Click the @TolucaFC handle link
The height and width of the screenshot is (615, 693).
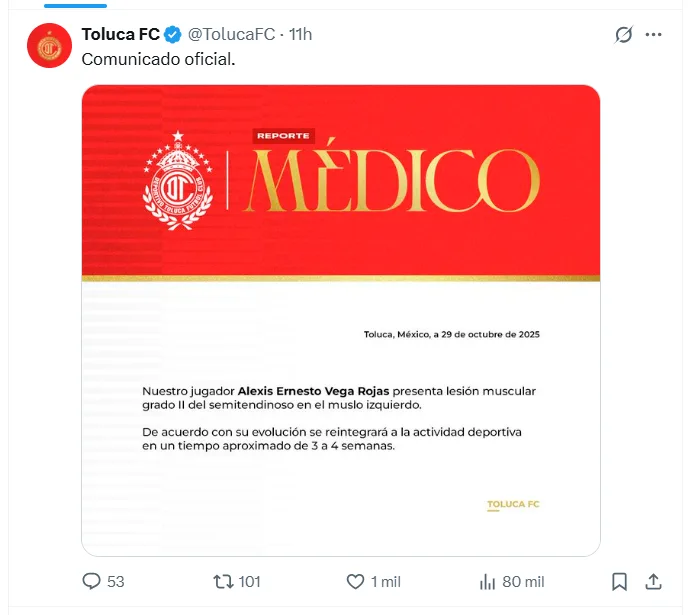(x=232, y=34)
